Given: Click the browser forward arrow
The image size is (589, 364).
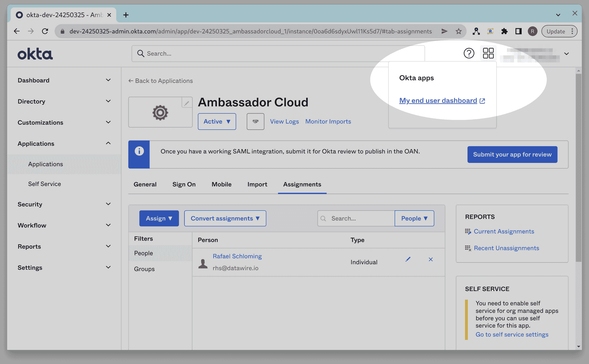Looking at the screenshot, I should click(x=31, y=31).
